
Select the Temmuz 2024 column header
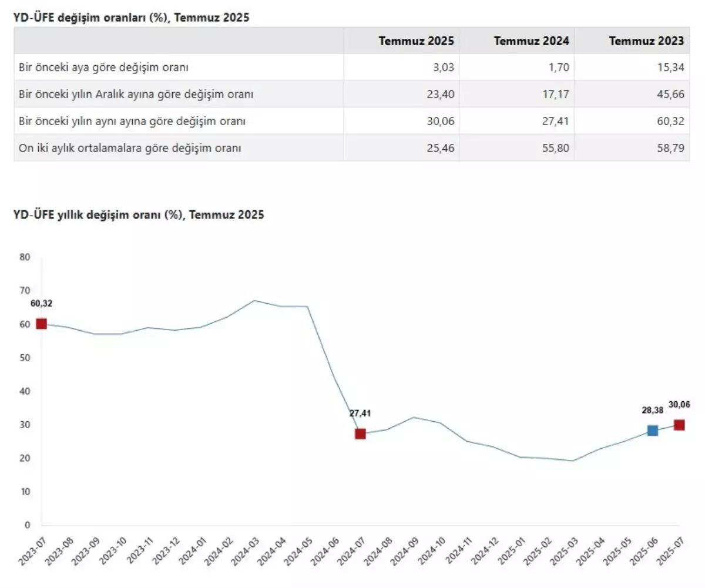[x=531, y=41]
